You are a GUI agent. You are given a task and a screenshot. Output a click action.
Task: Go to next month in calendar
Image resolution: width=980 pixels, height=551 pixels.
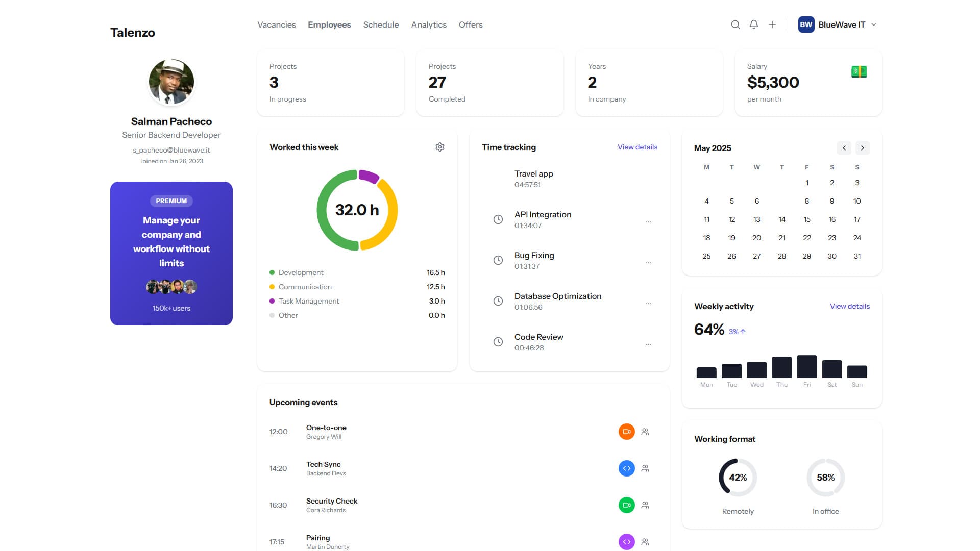[862, 148]
